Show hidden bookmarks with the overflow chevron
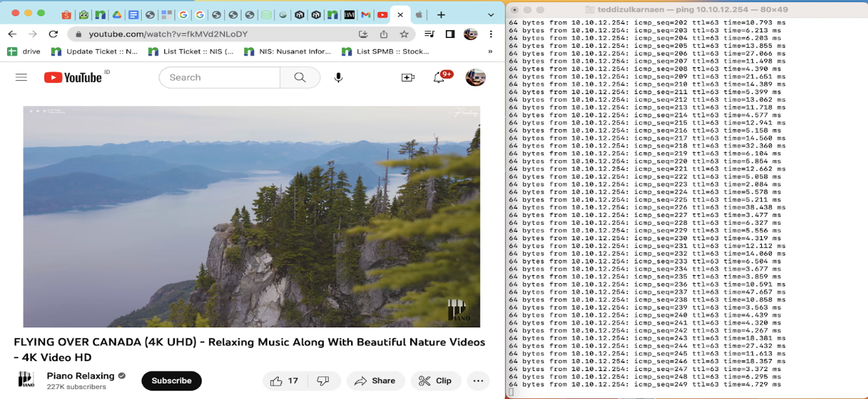 tap(490, 51)
